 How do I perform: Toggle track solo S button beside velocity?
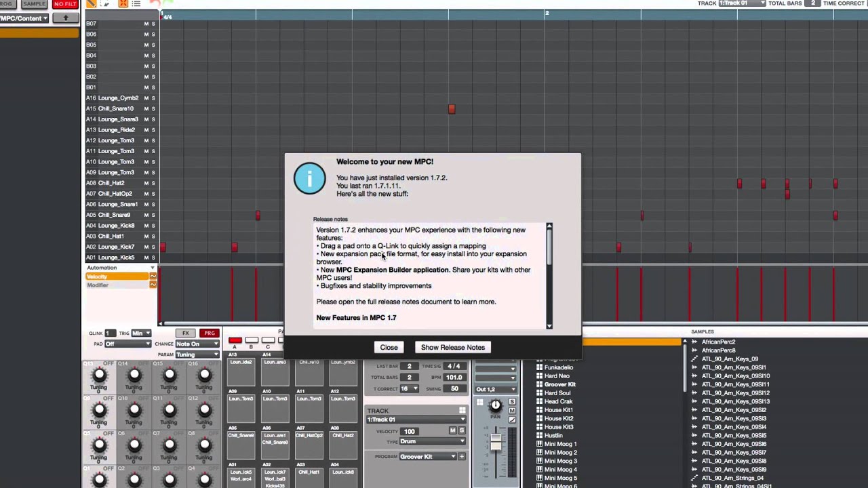(462, 431)
